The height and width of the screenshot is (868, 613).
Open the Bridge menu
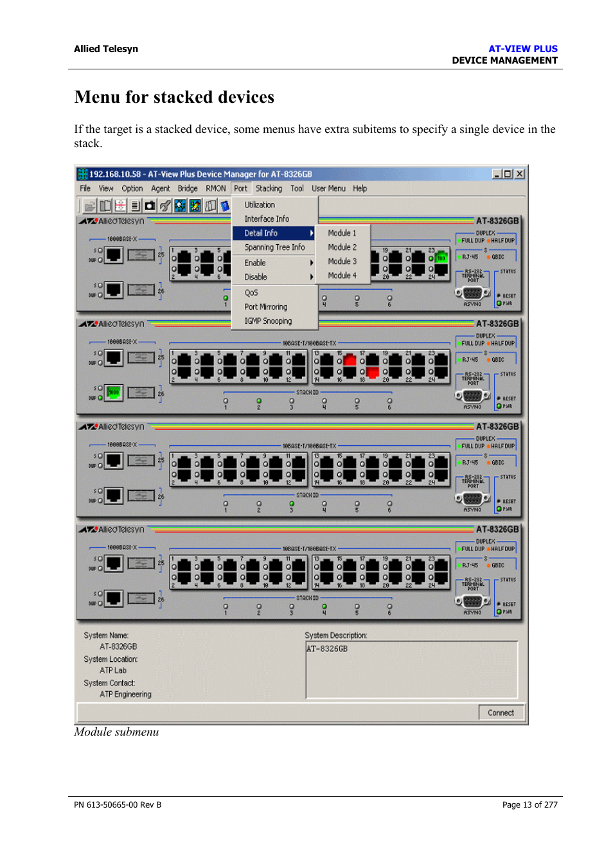(188, 188)
